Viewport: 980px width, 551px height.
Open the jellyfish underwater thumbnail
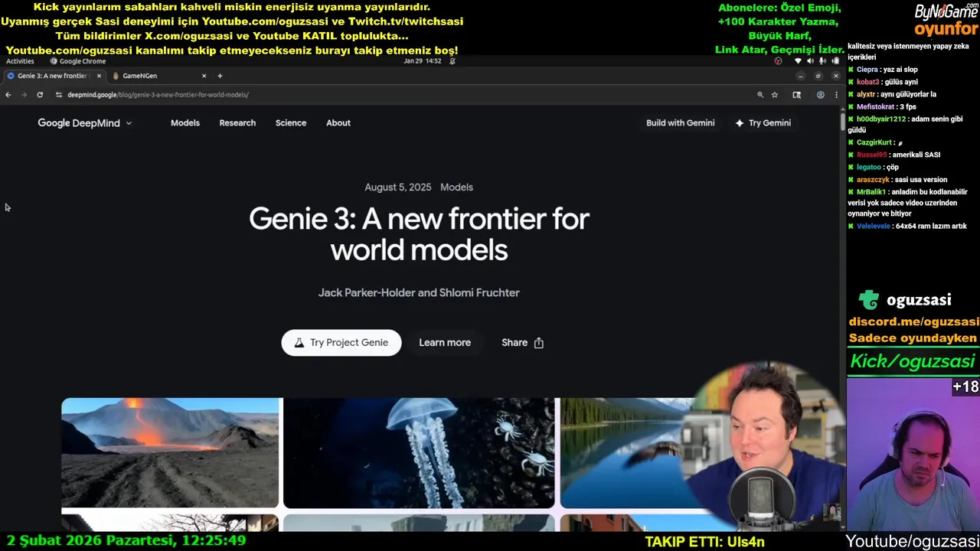pos(419,452)
